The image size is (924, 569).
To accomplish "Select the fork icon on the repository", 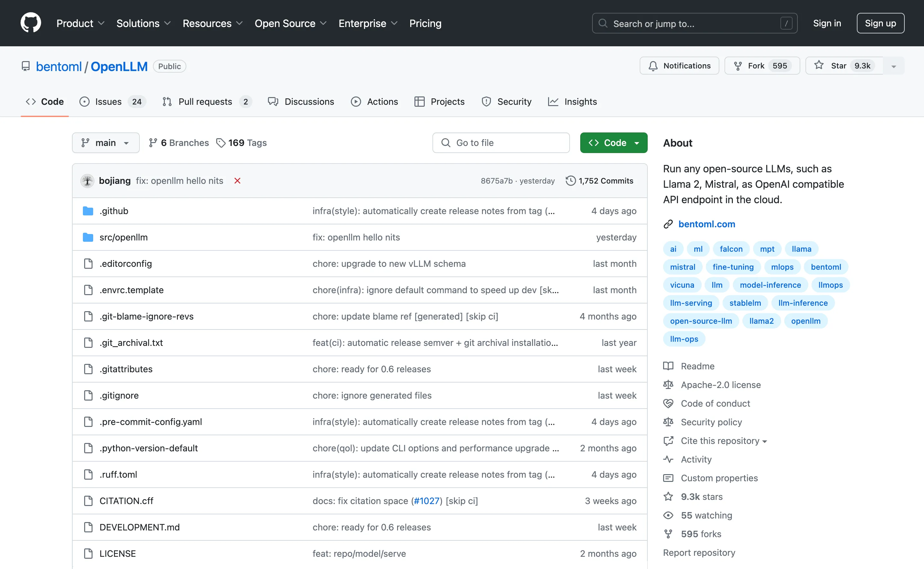I will click(x=738, y=66).
